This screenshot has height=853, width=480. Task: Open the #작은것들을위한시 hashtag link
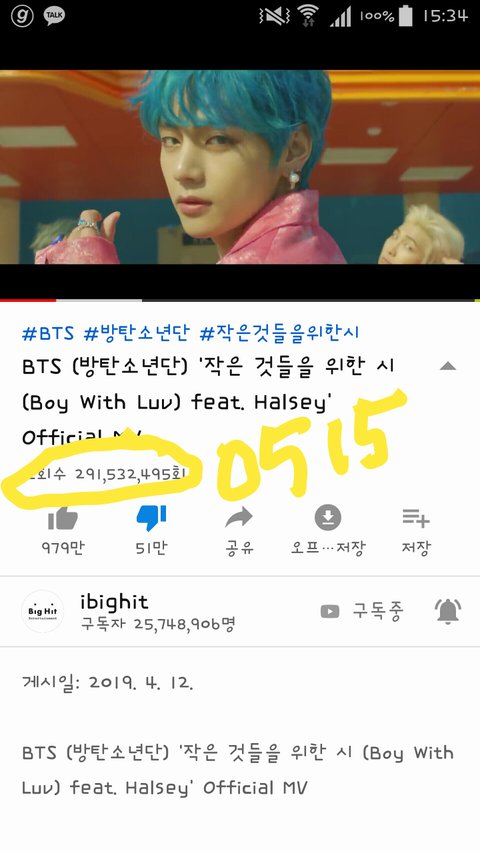click(279, 333)
